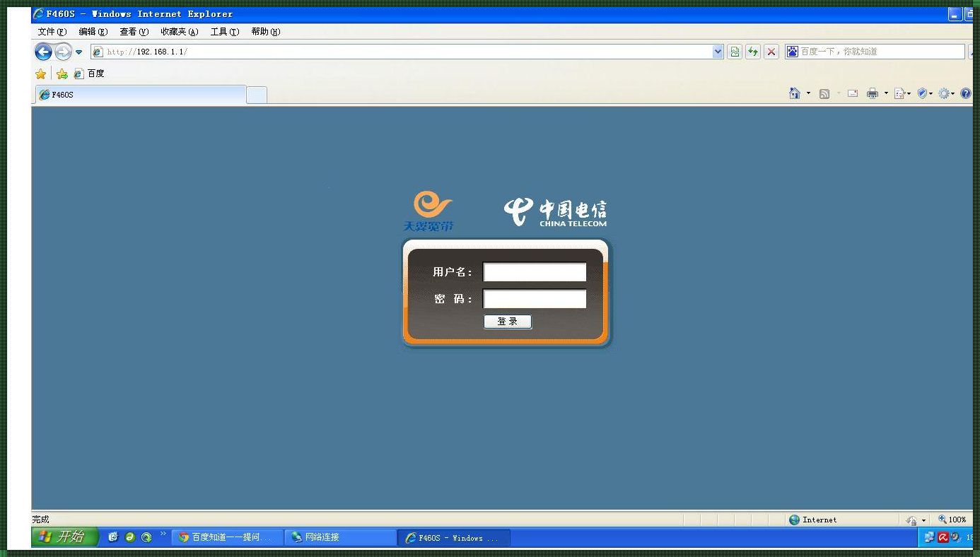Click the China Telecom logo
980x557 pixels.
(x=556, y=212)
